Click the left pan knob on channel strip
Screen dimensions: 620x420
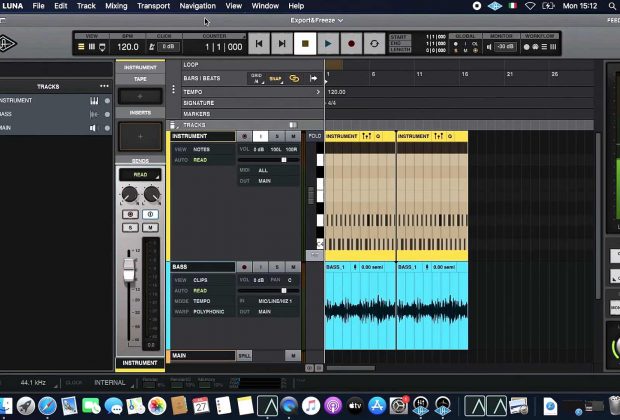[x=129, y=195]
